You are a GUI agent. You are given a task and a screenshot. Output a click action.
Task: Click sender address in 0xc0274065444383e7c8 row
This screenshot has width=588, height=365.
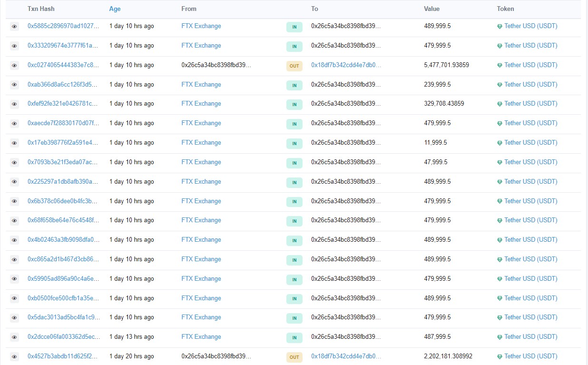point(216,65)
